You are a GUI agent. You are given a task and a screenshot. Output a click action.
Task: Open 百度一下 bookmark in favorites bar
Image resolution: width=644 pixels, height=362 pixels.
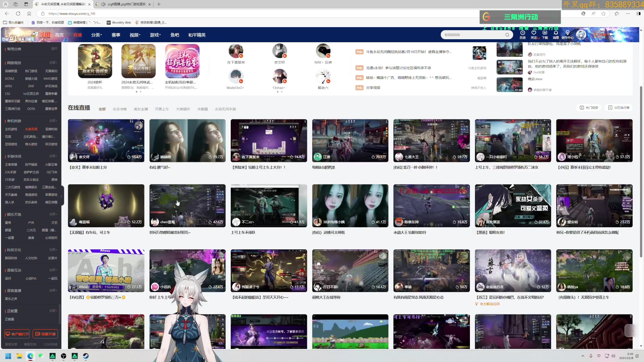click(x=47, y=22)
